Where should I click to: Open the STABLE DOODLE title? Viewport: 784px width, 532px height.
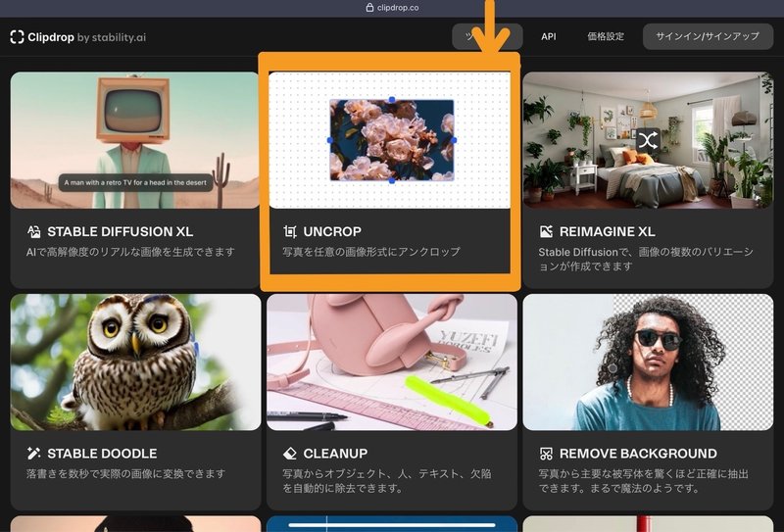102,454
